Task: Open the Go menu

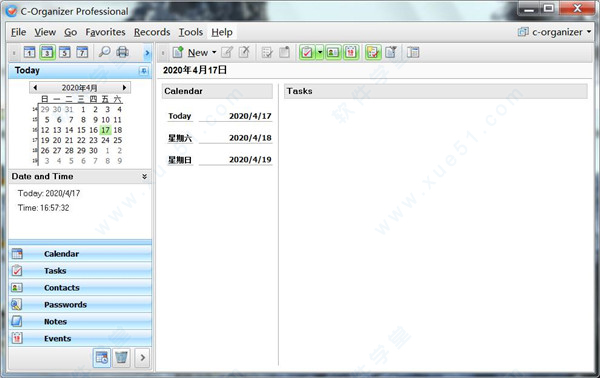Action: [x=70, y=33]
